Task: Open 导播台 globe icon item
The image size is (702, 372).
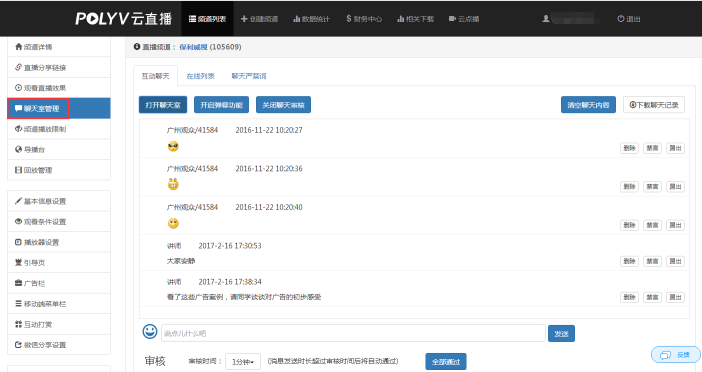Action: [59, 150]
